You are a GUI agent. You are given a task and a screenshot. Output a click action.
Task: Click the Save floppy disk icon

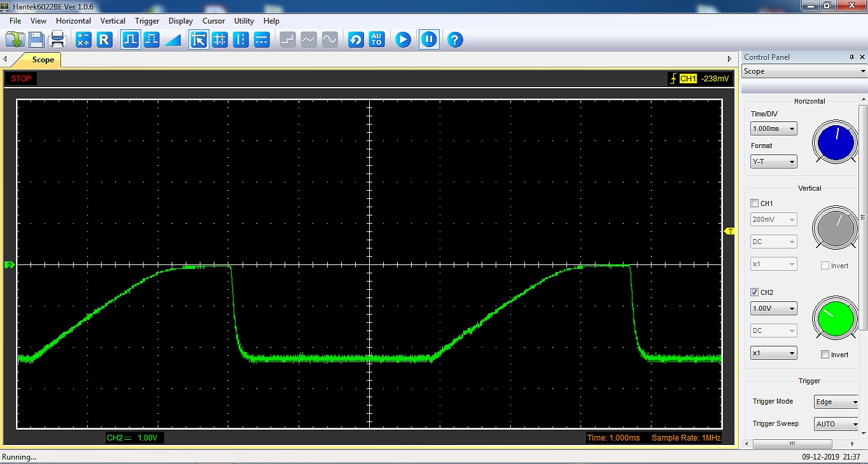click(x=36, y=40)
